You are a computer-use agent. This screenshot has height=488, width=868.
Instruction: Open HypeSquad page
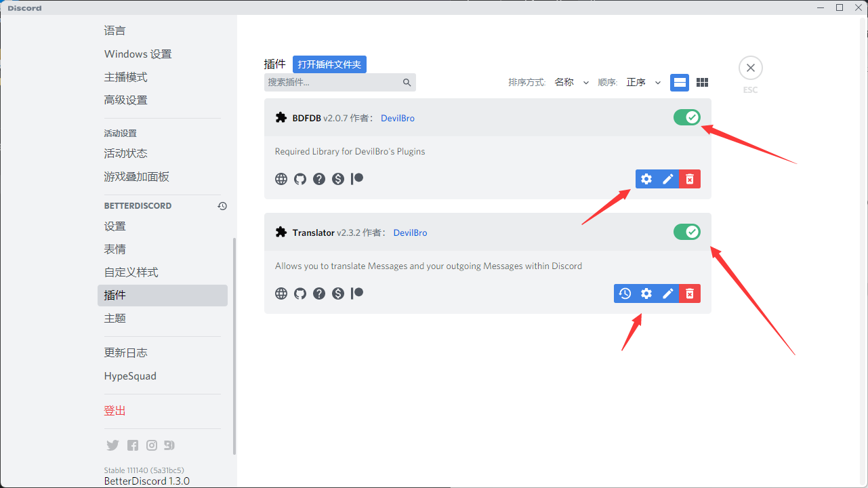(x=163, y=375)
